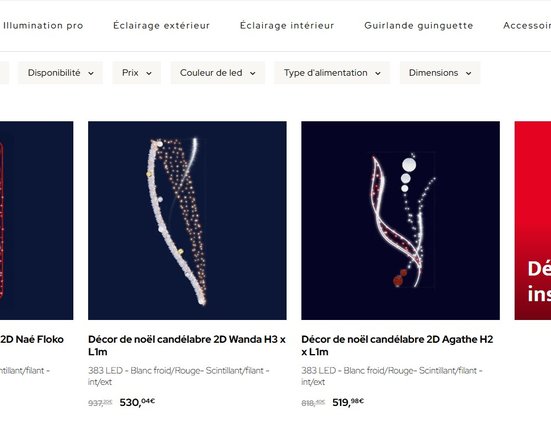Open Décor de noël candélabre 2D Wanda link
The height and width of the screenshot is (431, 551).
click(187, 345)
